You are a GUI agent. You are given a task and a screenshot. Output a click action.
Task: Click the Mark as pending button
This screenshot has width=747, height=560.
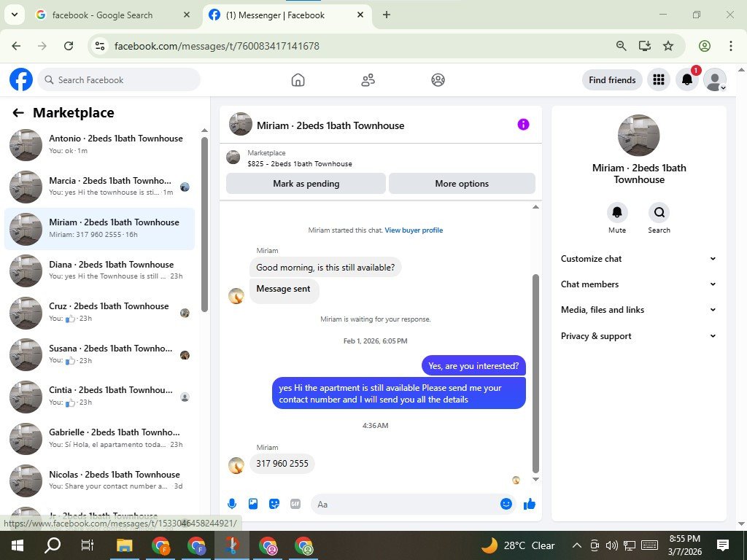(306, 183)
